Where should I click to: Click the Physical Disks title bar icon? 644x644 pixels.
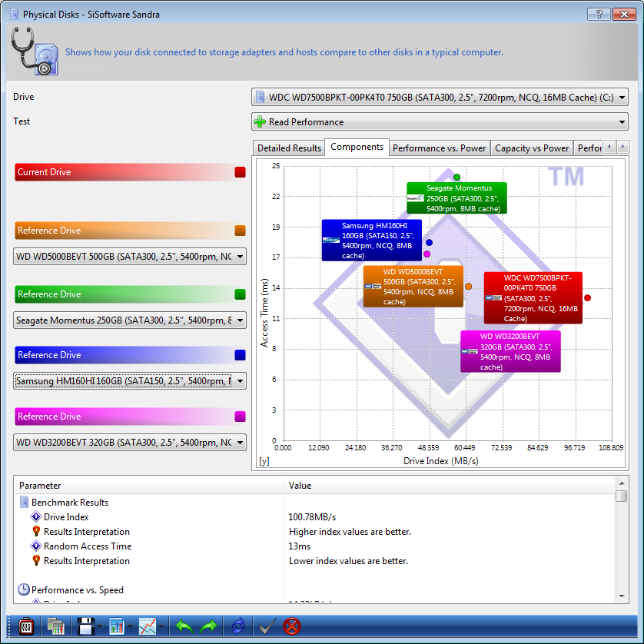point(15,15)
